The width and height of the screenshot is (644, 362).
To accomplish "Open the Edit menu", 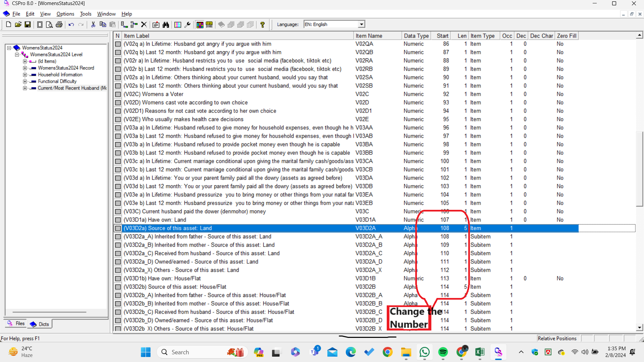I will coord(30,14).
